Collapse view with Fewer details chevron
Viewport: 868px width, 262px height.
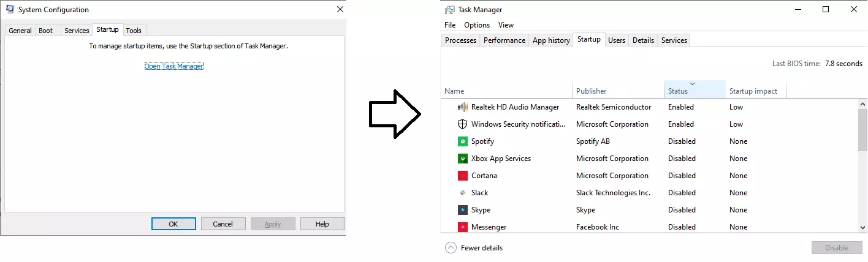(451, 248)
